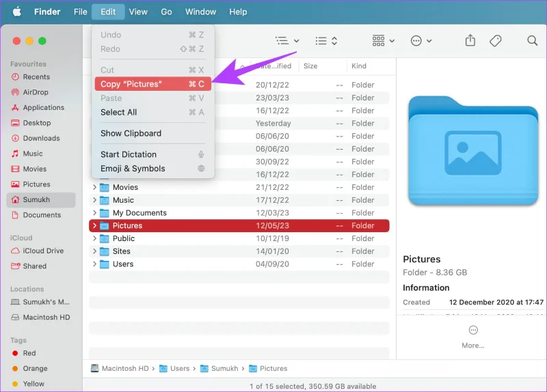
Task: Open the File menu
Action: pyautogui.click(x=80, y=12)
